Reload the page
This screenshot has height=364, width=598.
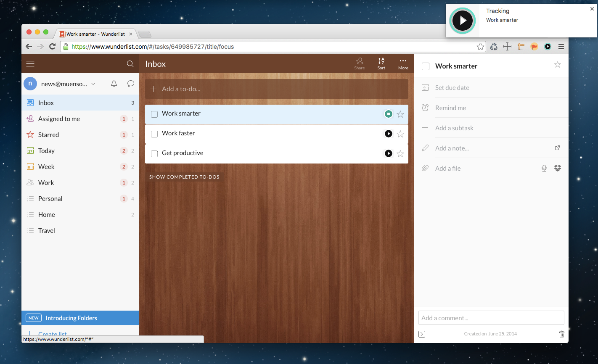point(53,47)
